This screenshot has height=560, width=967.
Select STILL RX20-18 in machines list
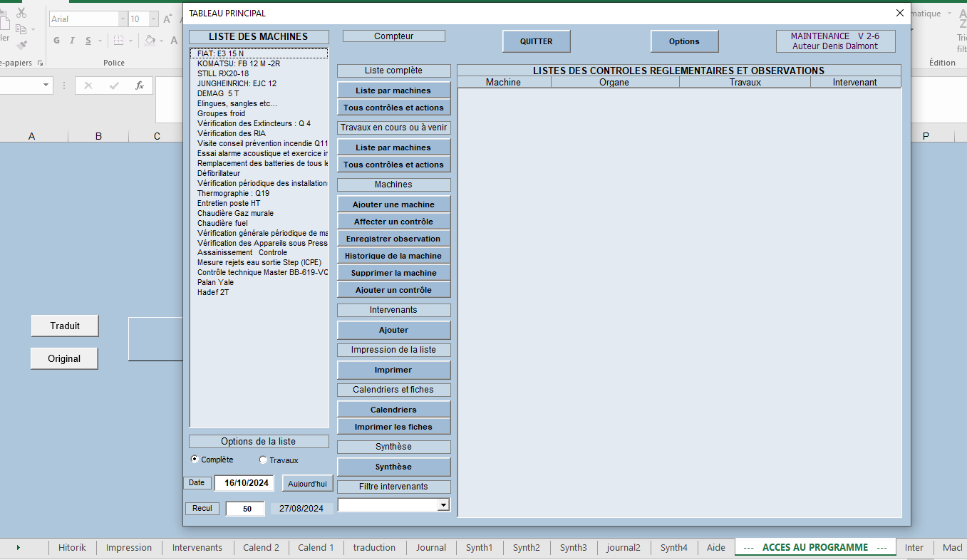point(259,73)
